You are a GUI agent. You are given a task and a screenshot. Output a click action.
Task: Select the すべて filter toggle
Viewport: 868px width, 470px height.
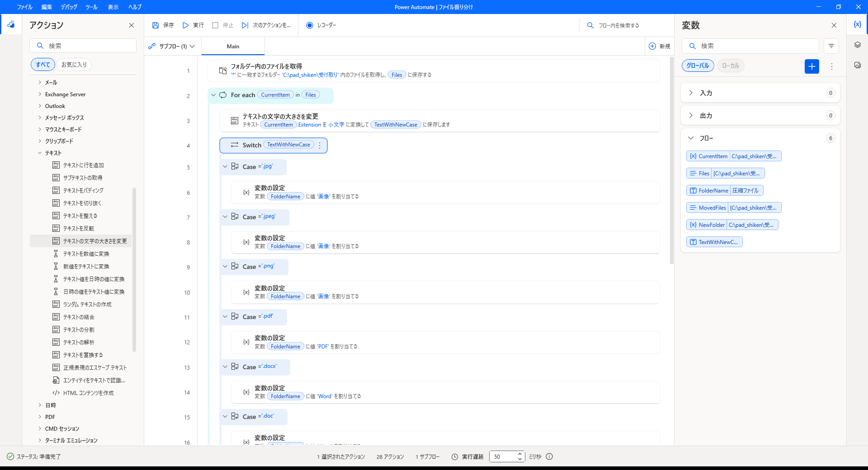pos(43,65)
